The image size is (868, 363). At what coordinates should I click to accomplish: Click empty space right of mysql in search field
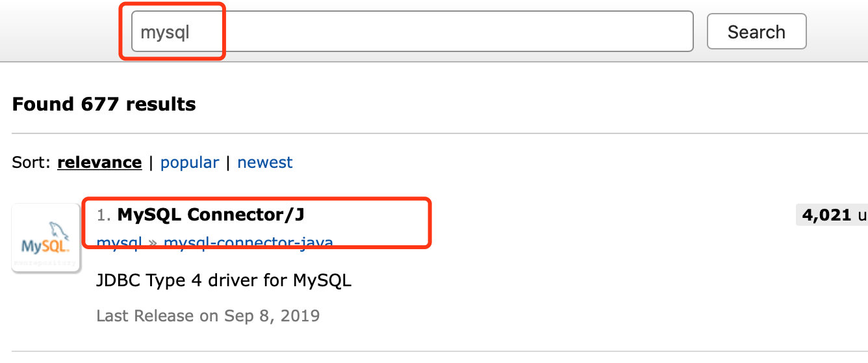tap(442, 31)
